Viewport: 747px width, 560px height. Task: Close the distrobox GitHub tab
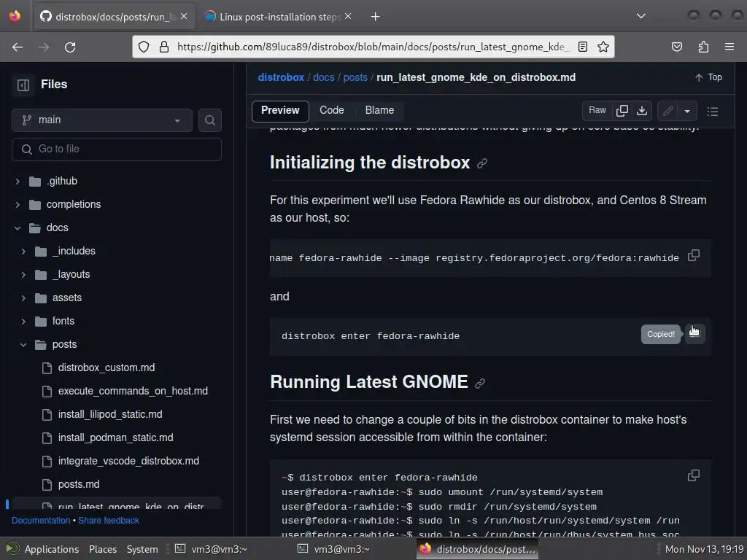(x=184, y=16)
